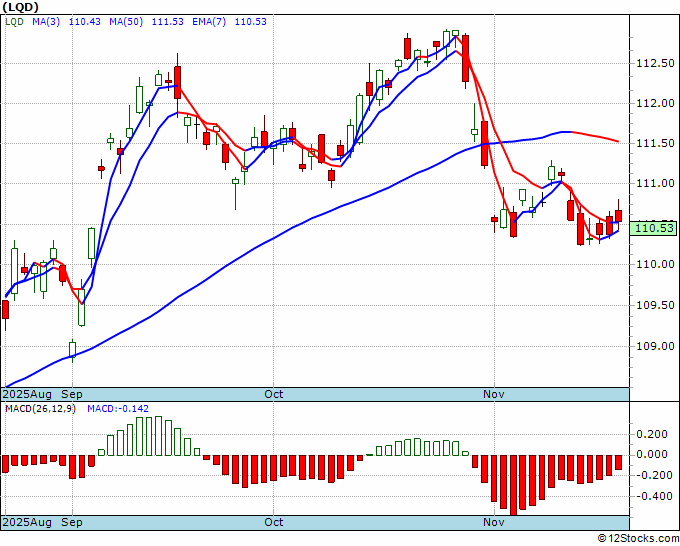Click the deepest red MACD bar in November
The width and height of the screenshot is (680, 546).
click(x=513, y=485)
